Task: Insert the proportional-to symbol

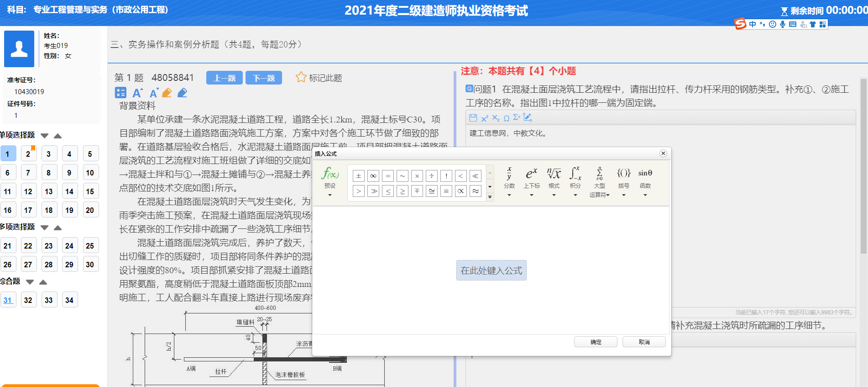Action: point(461,191)
